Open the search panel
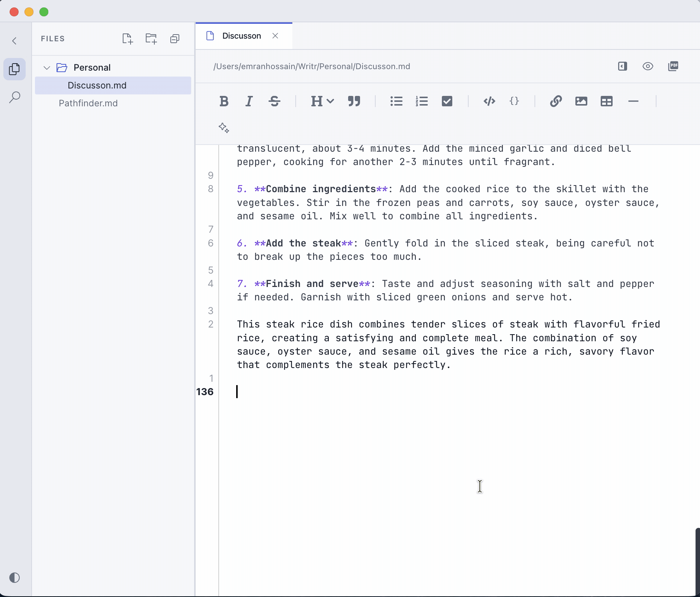Screen dimensions: 700x597 (15, 97)
